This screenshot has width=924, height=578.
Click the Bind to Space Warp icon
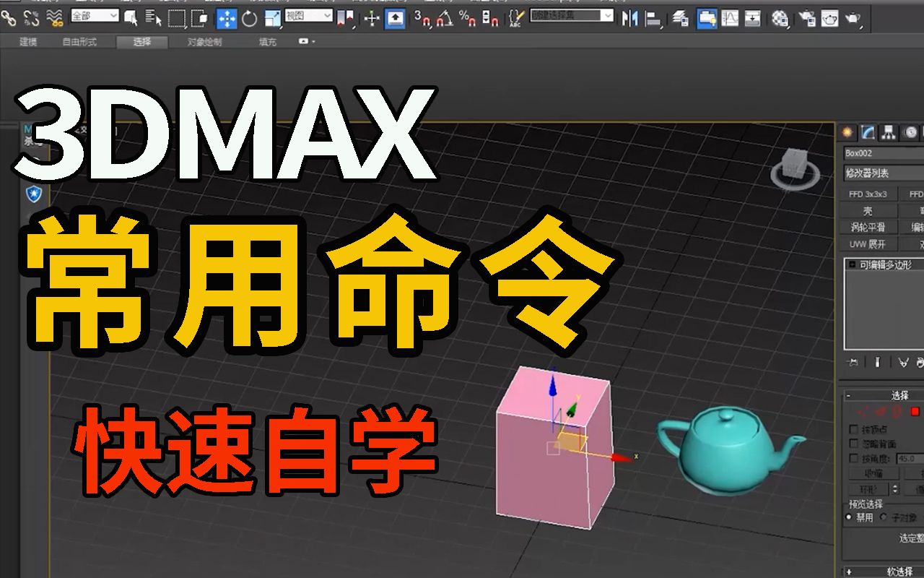coord(54,17)
